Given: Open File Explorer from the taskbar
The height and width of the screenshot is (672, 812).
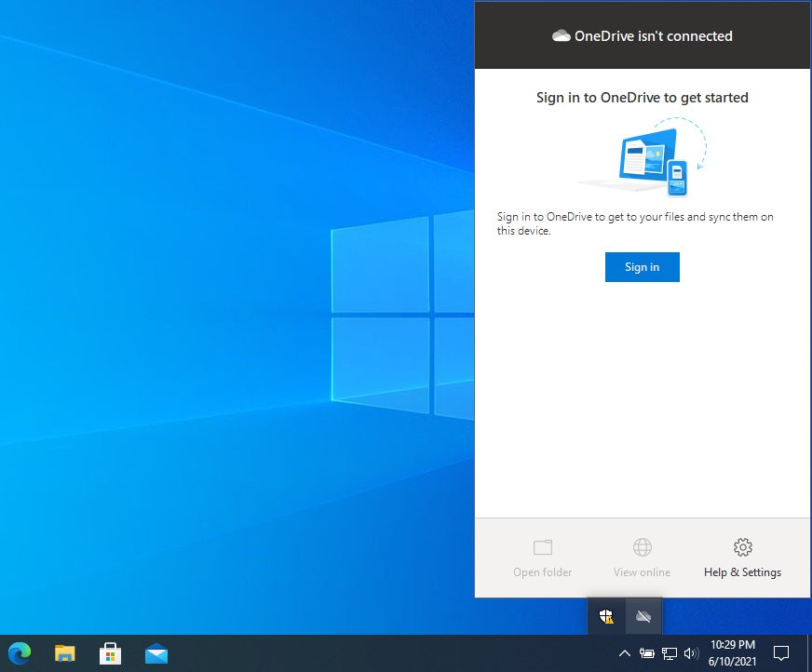Looking at the screenshot, I should coord(65,653).
